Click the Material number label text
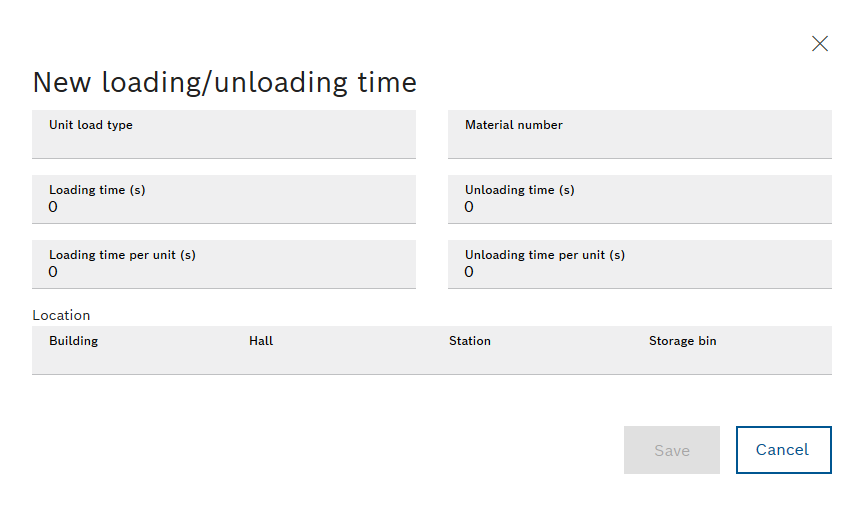This screenshot has height=506, width=864. [x=514, y=125]
